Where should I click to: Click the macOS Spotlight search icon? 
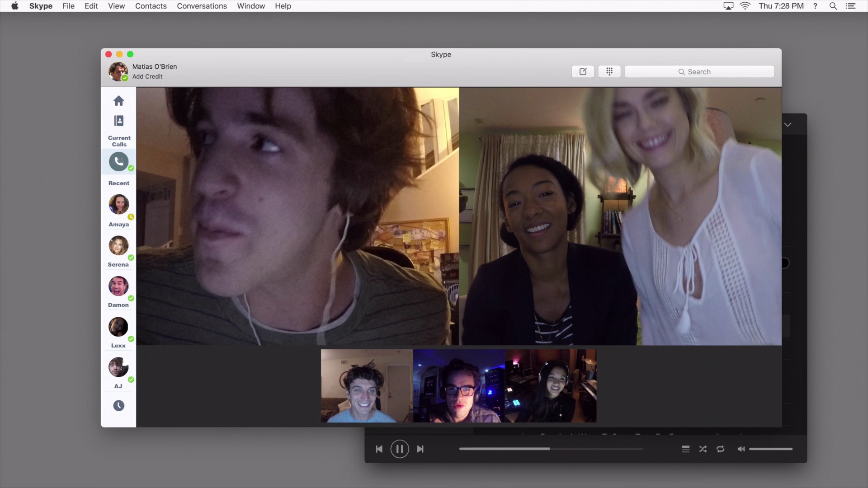click(833, 6)
